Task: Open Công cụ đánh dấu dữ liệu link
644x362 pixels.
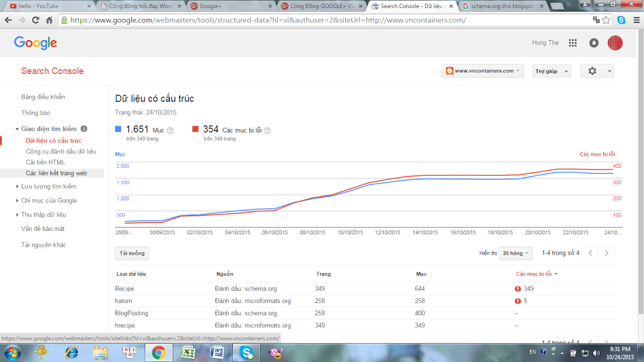Action: click(x=60, y=151)
